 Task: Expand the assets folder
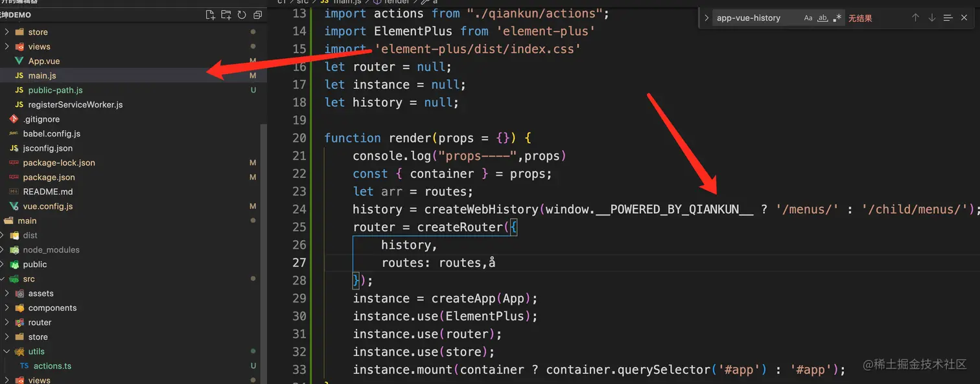click(7, 293)
